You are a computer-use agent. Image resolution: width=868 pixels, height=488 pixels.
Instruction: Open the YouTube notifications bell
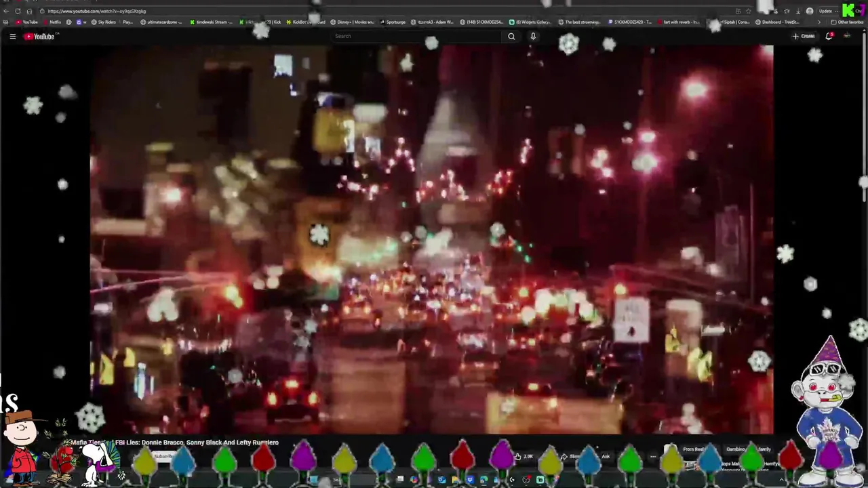(x=829, y=36)
